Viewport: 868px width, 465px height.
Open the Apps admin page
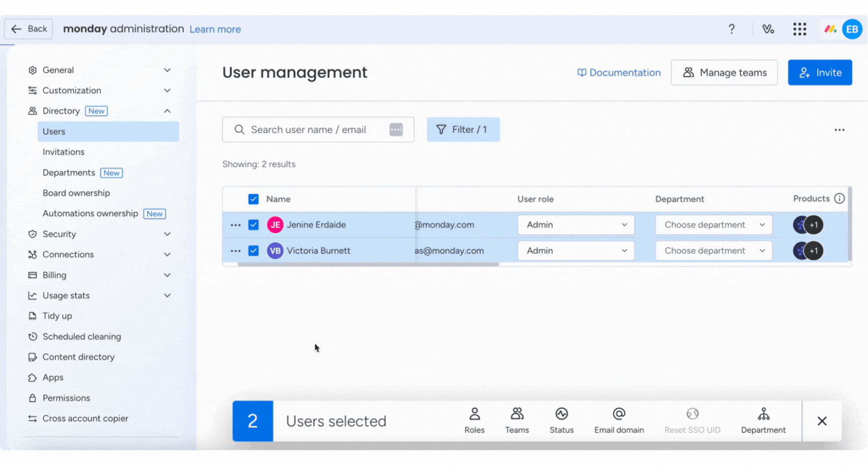(53, 378)
